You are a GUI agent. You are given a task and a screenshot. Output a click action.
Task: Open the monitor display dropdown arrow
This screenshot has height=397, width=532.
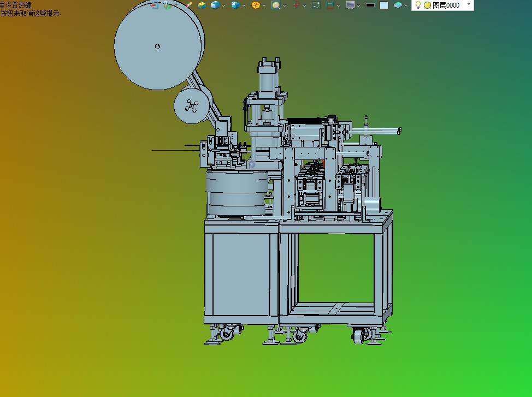pos(359,5)
